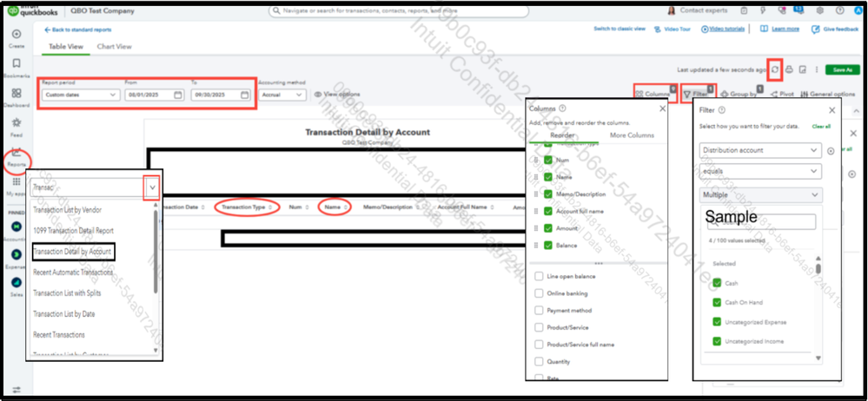Refresh the report with the reload icon
The image size is (868, 401).
coord(775,69)
